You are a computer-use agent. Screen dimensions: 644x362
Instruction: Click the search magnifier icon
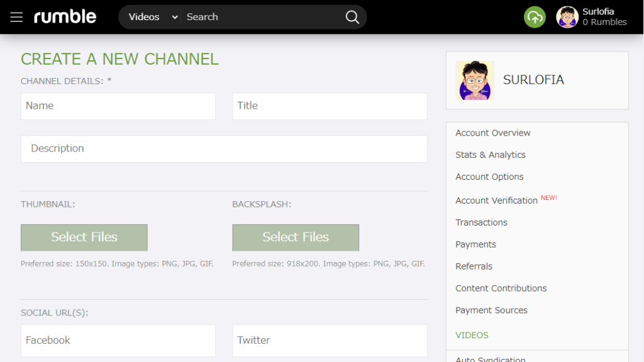click(352, 17)
